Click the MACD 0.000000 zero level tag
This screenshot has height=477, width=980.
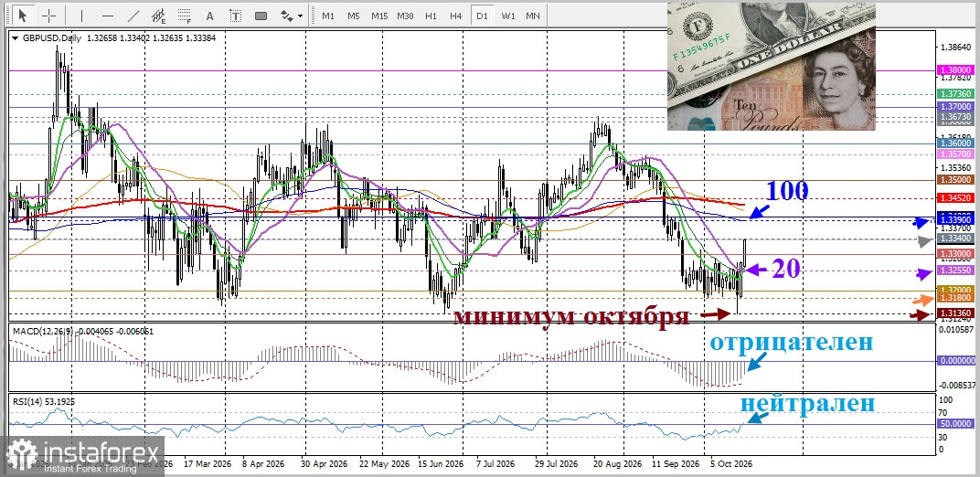pyautogui.click(x=957, y=361)
